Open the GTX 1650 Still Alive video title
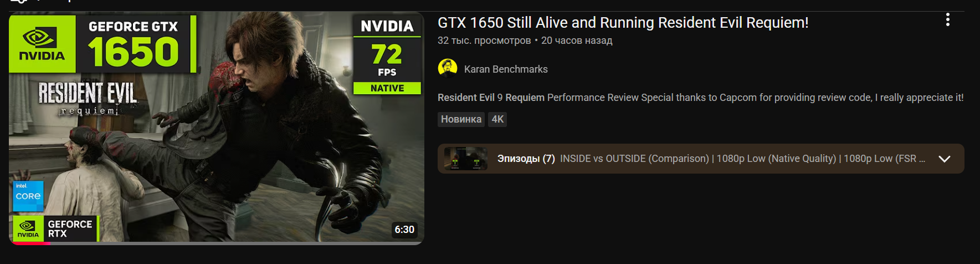The width and height of the screenshot is (980, 264). [x=623, y=23]
